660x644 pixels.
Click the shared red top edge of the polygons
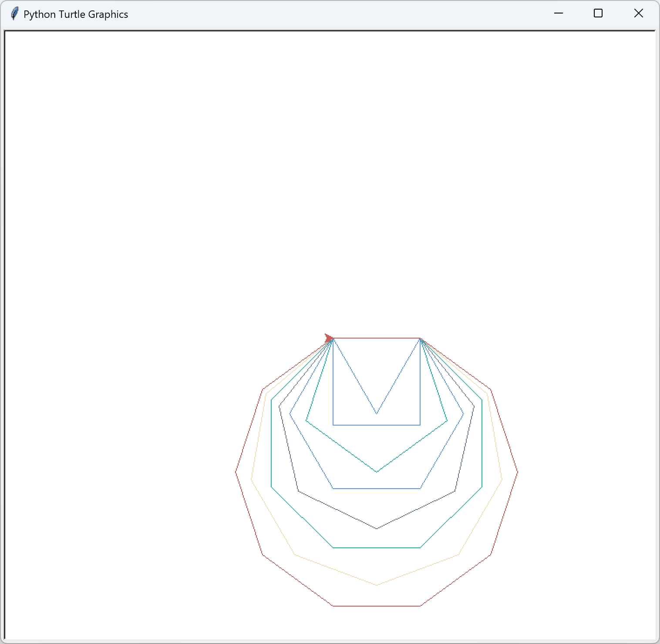tap(377, 338)
